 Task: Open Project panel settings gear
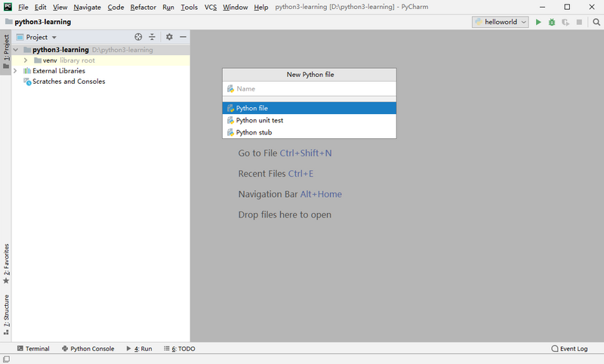[169, 37]
